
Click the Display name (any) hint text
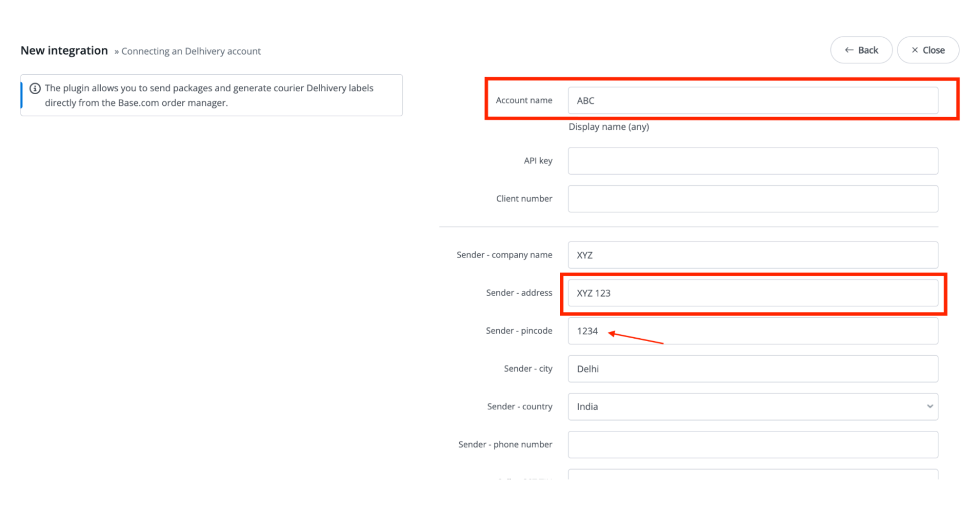pos(608,127)
